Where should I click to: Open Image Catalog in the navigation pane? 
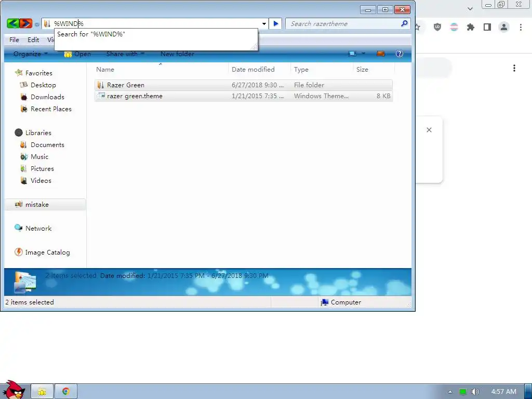click(x=47, y=252)
